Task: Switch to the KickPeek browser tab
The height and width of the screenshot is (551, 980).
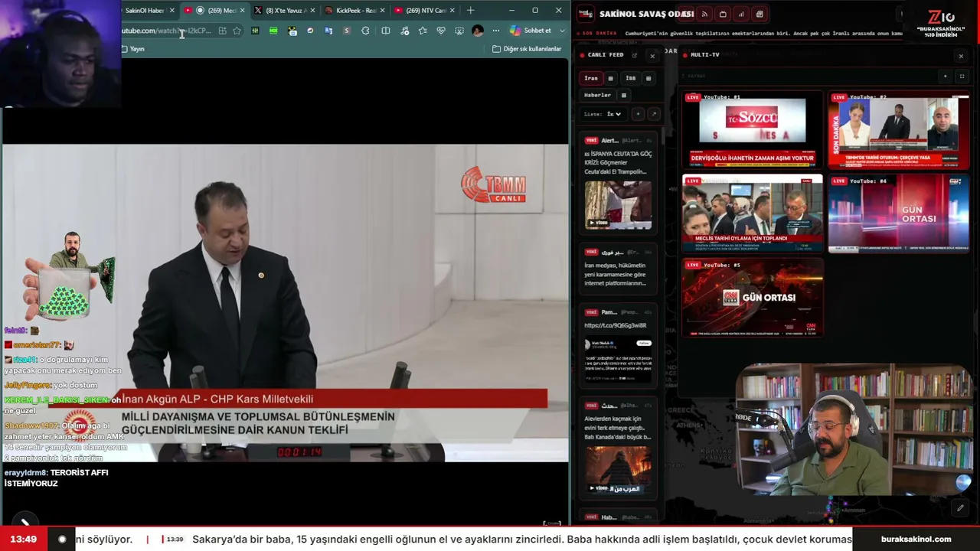Action: [x=354, y=11]
